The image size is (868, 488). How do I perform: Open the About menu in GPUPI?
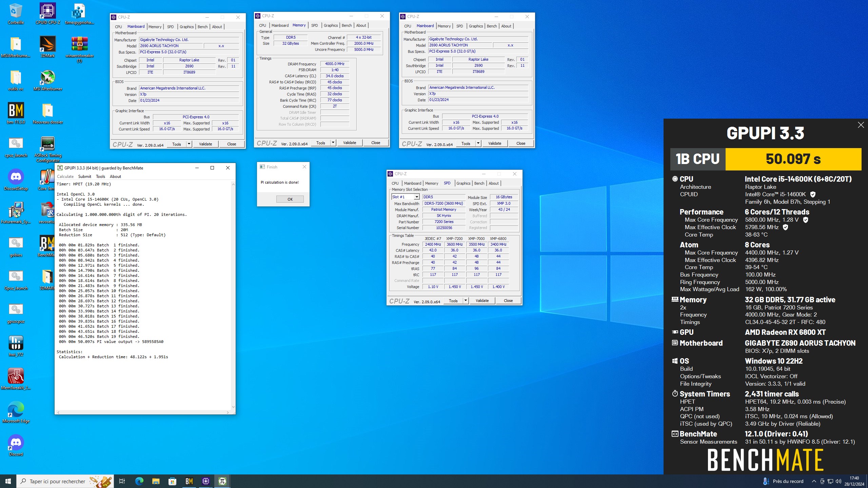point(115,177)
